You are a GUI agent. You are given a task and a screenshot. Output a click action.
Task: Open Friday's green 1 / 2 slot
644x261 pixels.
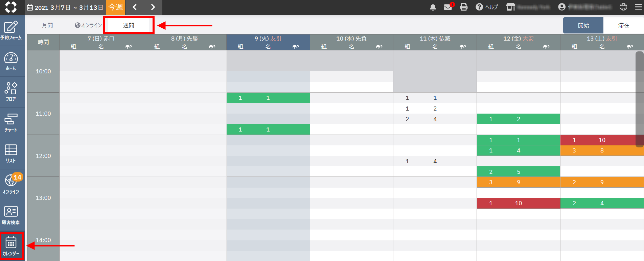click(519, 119)
